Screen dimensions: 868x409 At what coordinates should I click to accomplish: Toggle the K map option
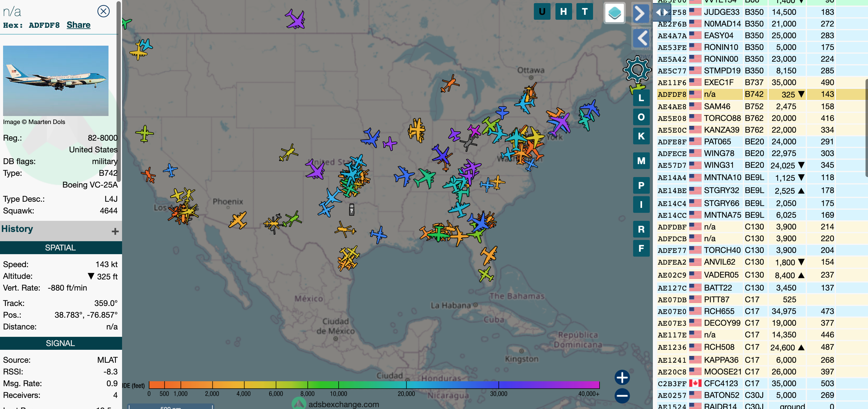tap(641, 136)
